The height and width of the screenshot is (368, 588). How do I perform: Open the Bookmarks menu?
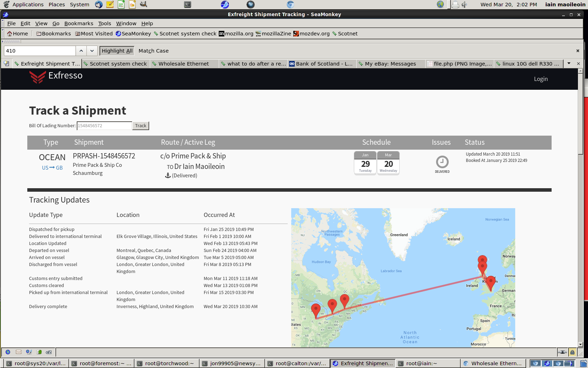tap(79, 23)
